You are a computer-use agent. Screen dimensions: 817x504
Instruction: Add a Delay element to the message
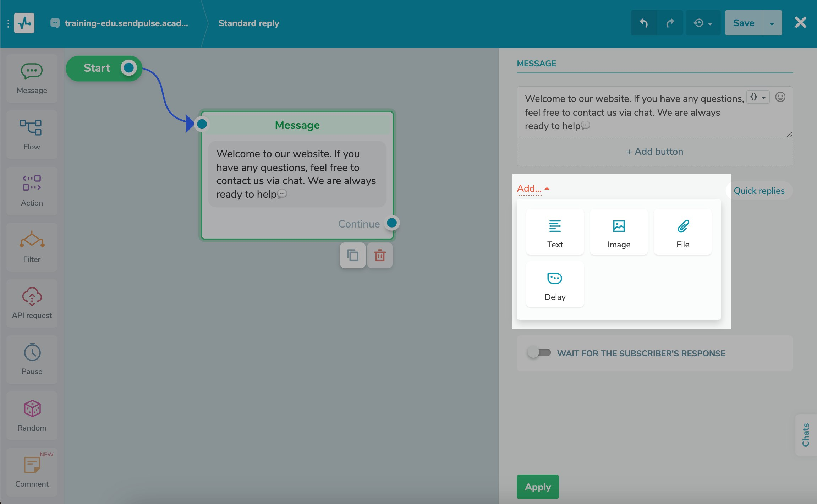pyautogui.click(x=554, y=284)
